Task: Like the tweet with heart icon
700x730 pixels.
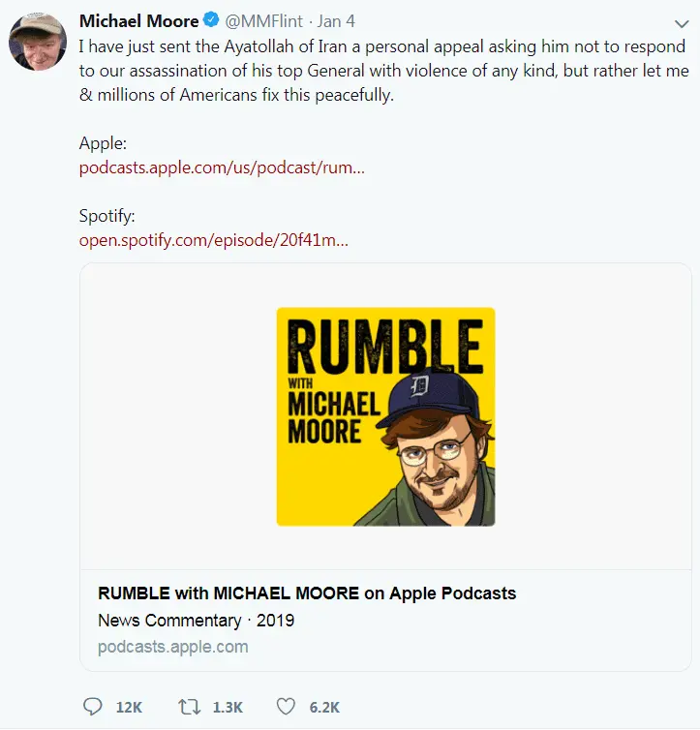Action: click(288, 707)
